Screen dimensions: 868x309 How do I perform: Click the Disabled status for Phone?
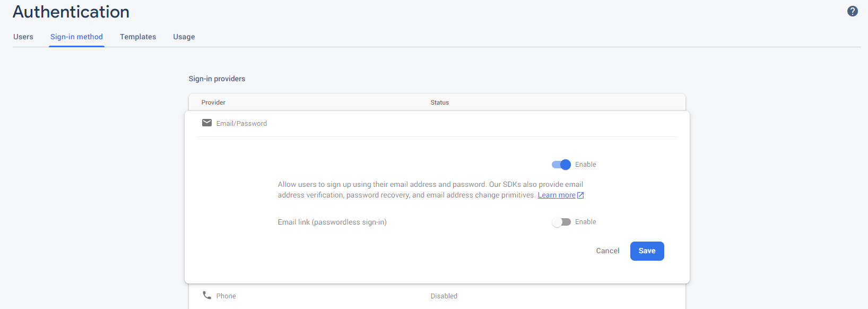pos(444,296)
